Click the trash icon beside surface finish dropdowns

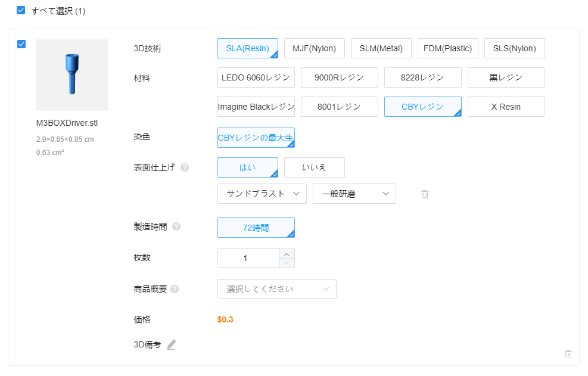425,194
